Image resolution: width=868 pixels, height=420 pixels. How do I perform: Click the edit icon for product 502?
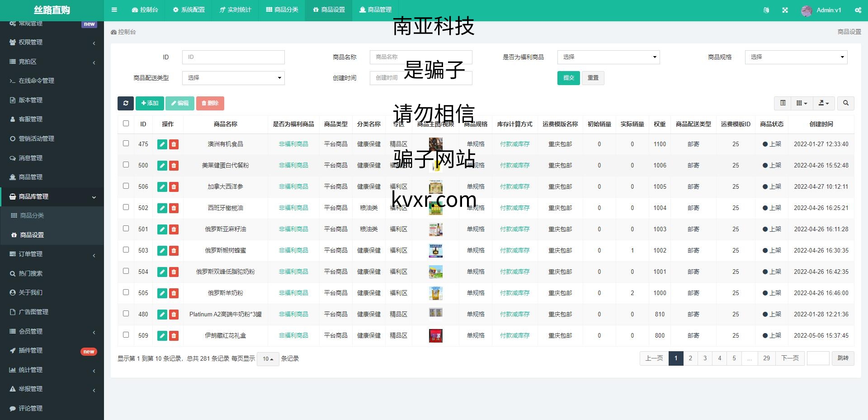pos(162,208)
